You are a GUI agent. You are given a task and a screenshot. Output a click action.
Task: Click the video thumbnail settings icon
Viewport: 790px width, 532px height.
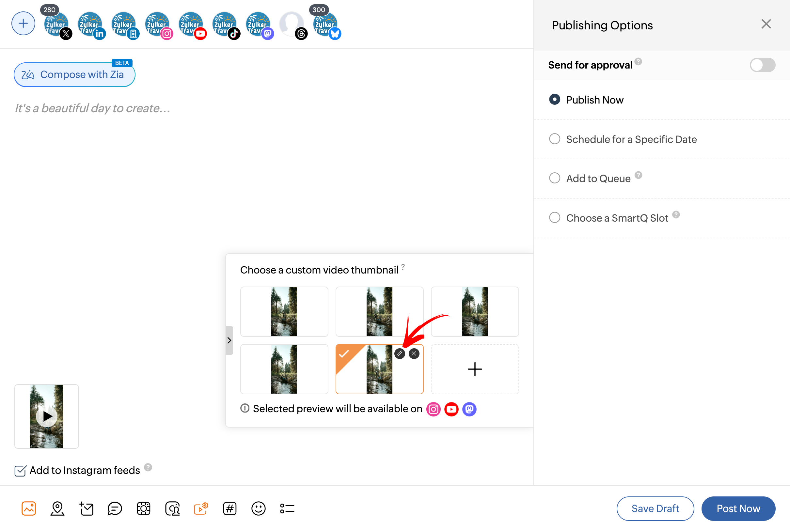[x=200, y=508]
